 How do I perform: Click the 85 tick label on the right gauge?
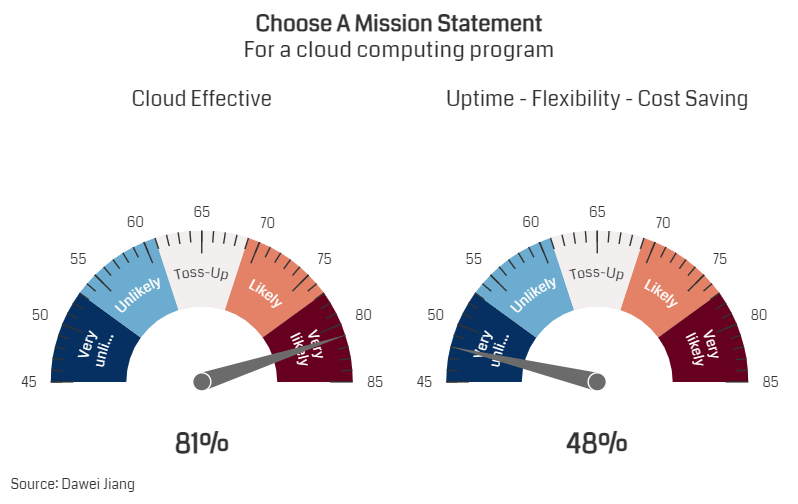tap(771, 381)
